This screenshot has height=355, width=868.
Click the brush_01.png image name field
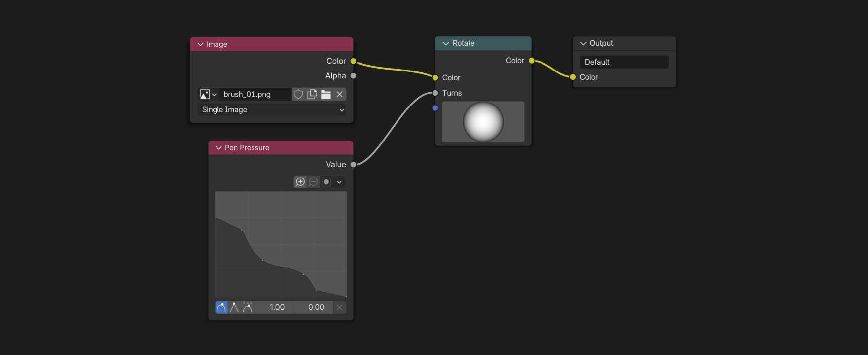[x=255, y=94]
